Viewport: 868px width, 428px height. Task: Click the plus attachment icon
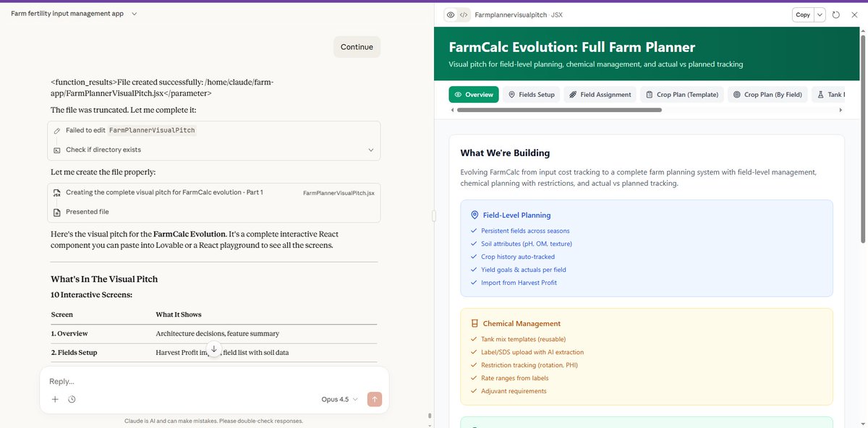[x=55, y=399]
